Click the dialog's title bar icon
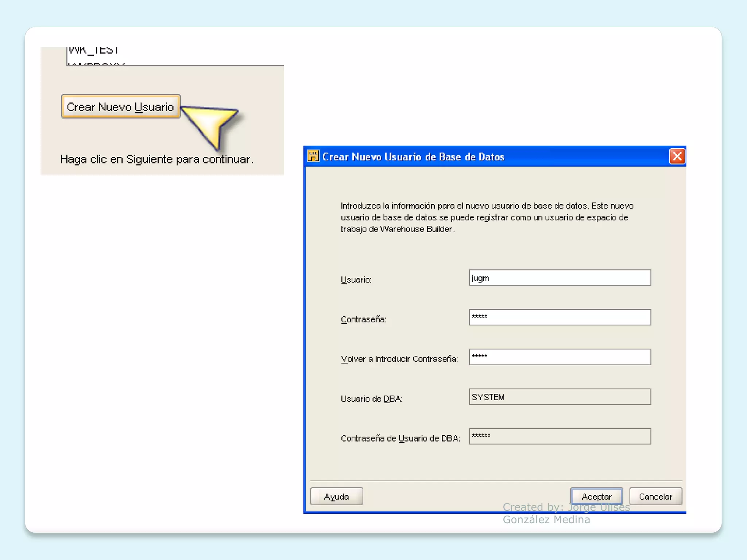The image size is (747, 560). click(x=313, y=156)
